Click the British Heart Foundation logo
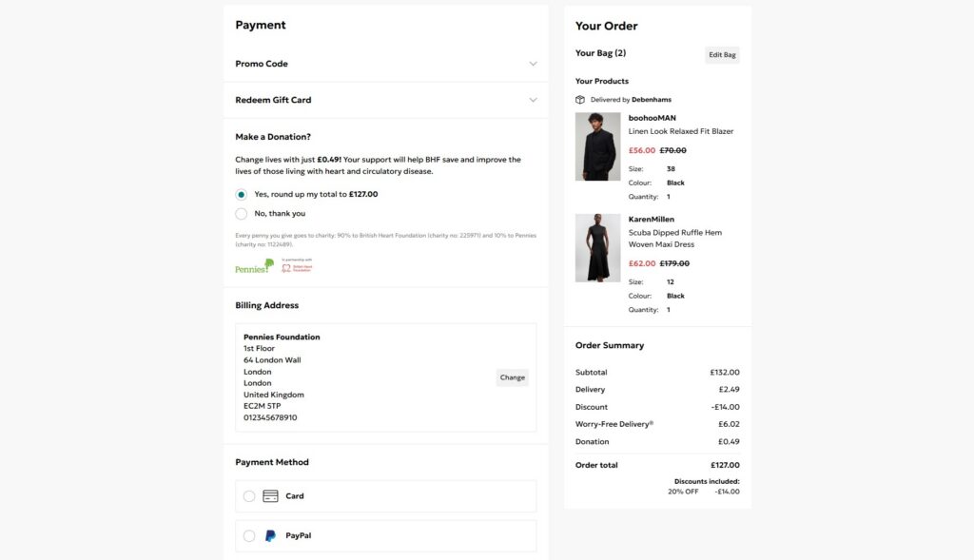 point(296,266)
